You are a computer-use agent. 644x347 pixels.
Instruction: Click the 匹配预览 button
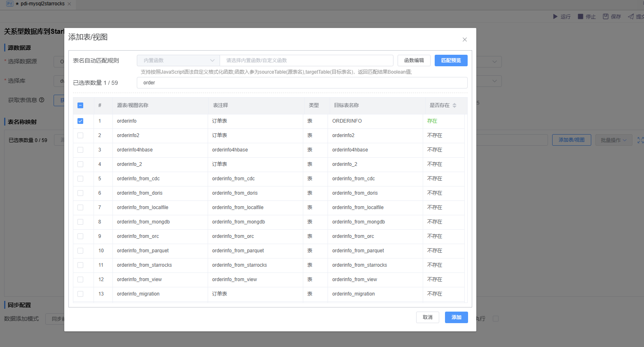[451, 61]
